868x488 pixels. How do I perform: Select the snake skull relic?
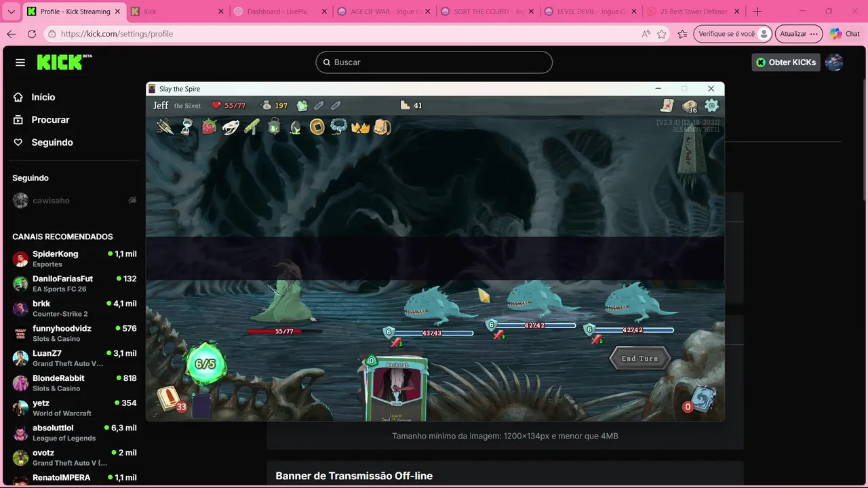pos(231,127)
